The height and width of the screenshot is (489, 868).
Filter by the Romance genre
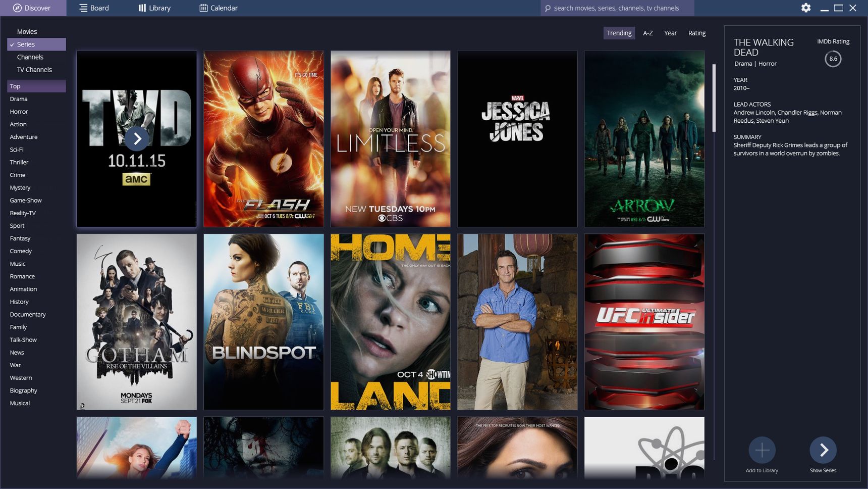22,276
